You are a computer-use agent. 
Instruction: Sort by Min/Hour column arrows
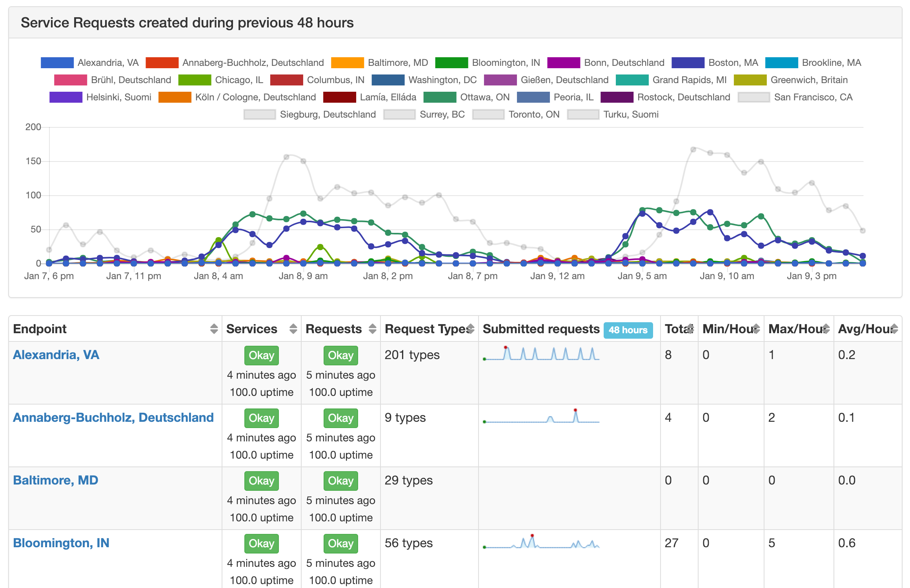(x=756, y=329)
